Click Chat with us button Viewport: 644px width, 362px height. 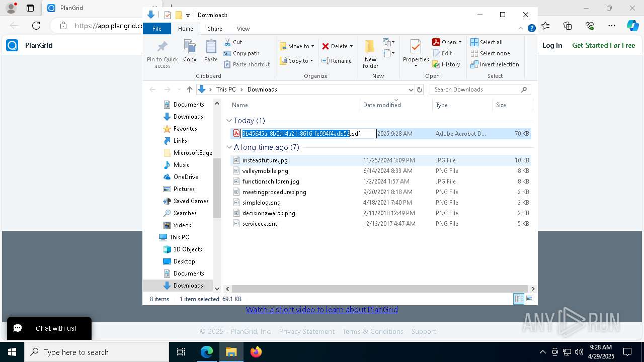tap(49, 328)
